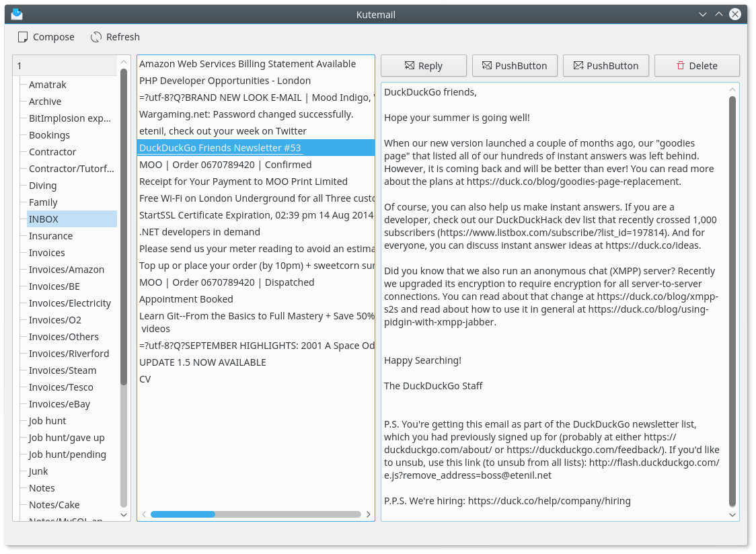This screenshot has height=554, width=756.
Task: Compose a new message
Action: point(46,37)
